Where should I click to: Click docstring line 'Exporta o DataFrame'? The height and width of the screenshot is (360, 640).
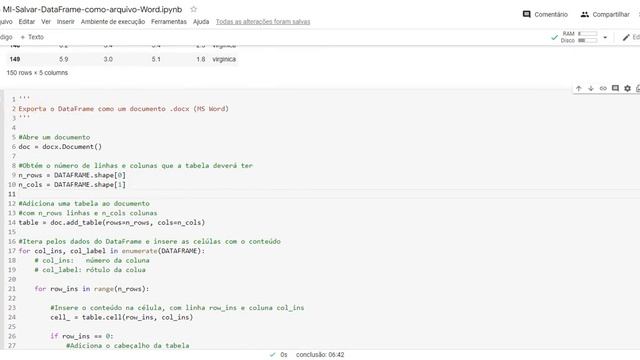[123, 109]
